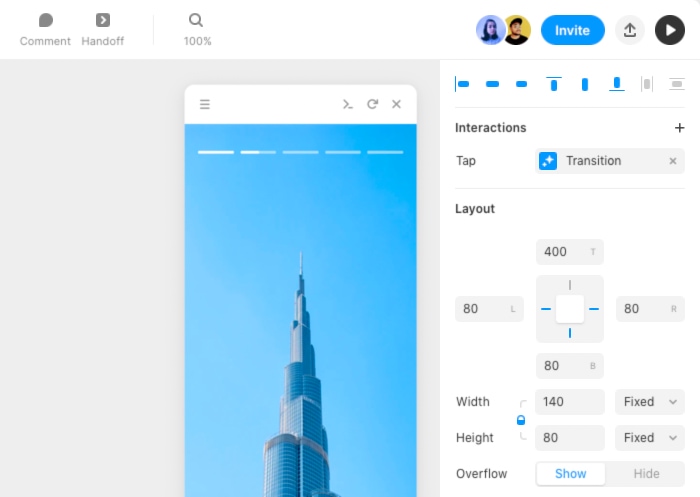Edit the left constraint value 80
Viewport: 700px width, 497px height.
click(x=489, y=309)
